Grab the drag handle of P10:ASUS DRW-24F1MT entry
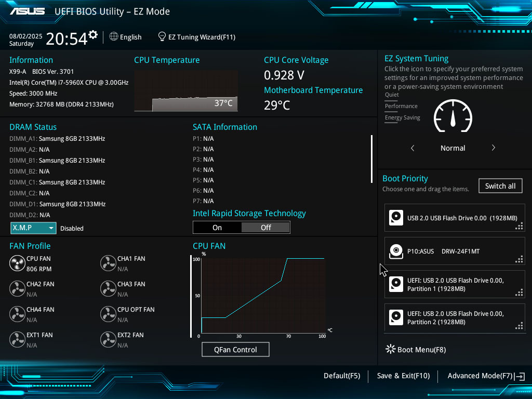The width and height of the screenshot is (532, 399). click(519, 260)
